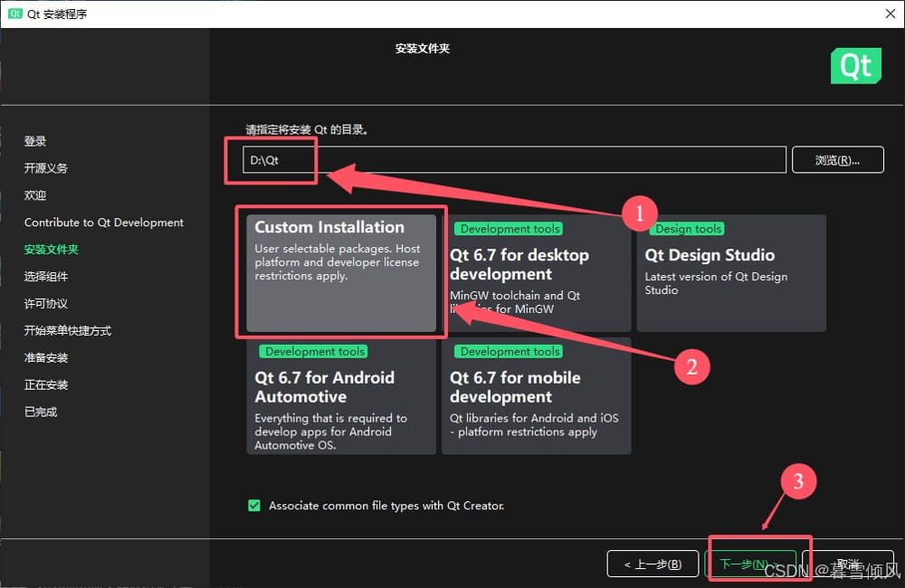Click 'Everything that is required' description text
This screenshot has width=905, height=588.
[330, 432]
